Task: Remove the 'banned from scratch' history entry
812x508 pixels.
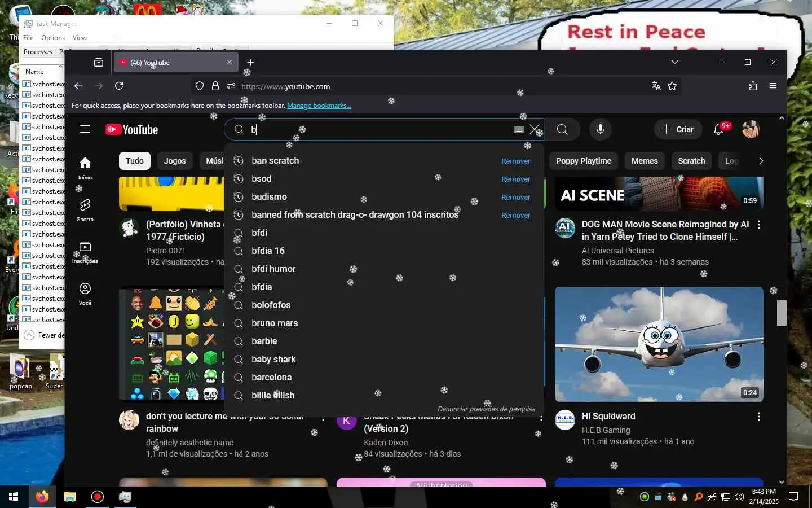Action: (515, 215)
